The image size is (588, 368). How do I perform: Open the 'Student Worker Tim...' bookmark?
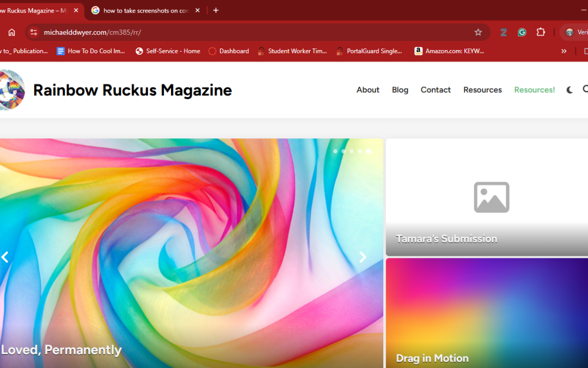(292, 51)
